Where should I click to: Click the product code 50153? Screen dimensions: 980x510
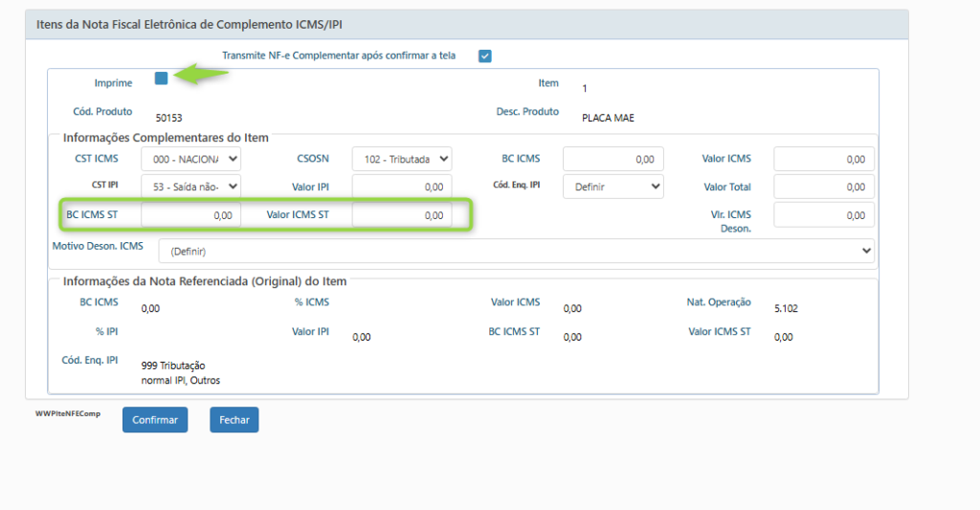pyautogui.click(x=168, y=119)
